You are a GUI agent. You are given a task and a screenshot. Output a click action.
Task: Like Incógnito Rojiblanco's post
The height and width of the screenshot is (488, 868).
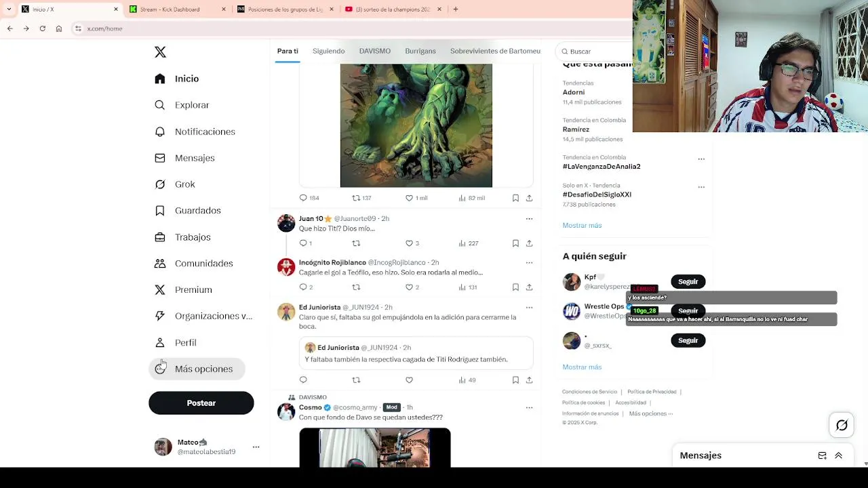[x=409, y=287]
